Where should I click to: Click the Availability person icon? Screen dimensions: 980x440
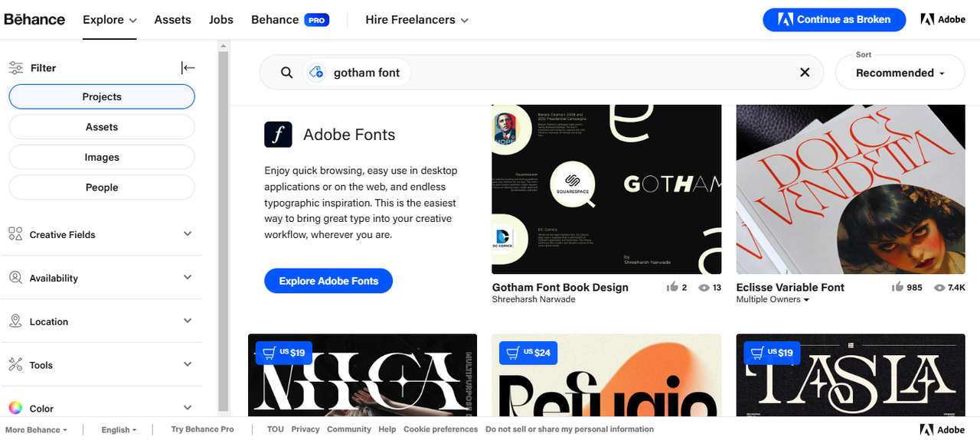click(15, 278)
